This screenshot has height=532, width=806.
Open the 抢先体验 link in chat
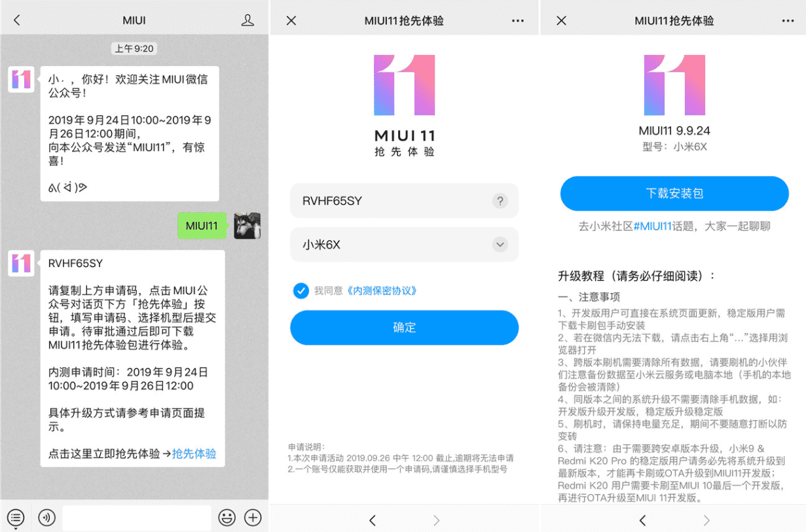pos(194,453)
